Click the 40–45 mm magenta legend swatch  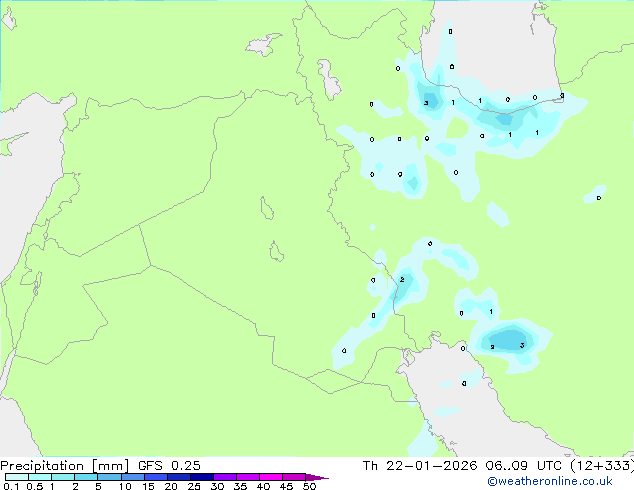pyautogui.click(x=271, y=477)
